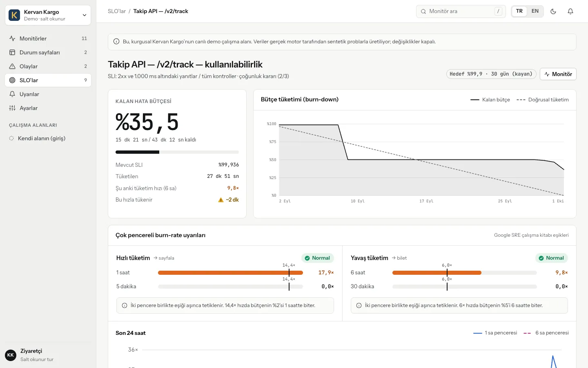
Task: Click the Monitörler pulse icon in sidebar
Action: [12, 38]
